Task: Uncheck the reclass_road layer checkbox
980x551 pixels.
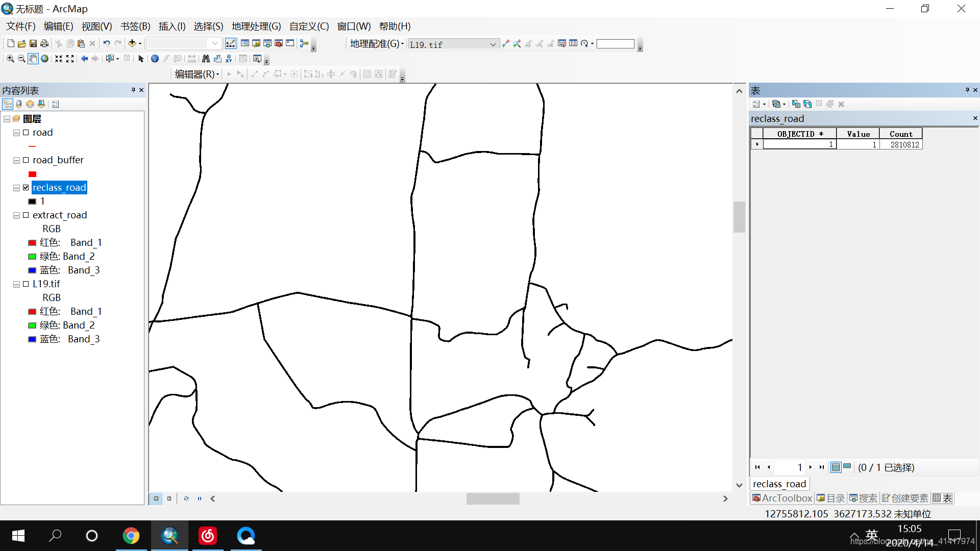Action: (x=26, y=188)
